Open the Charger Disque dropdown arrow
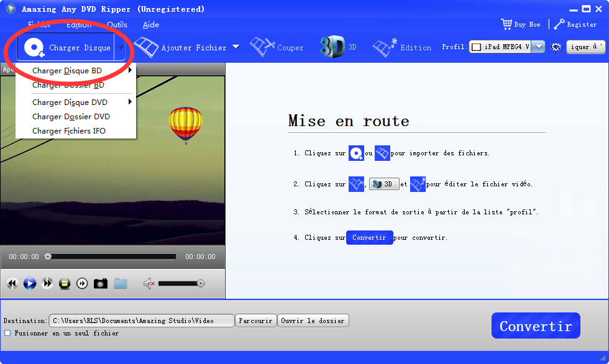609x364 pixels. [120, 47]
